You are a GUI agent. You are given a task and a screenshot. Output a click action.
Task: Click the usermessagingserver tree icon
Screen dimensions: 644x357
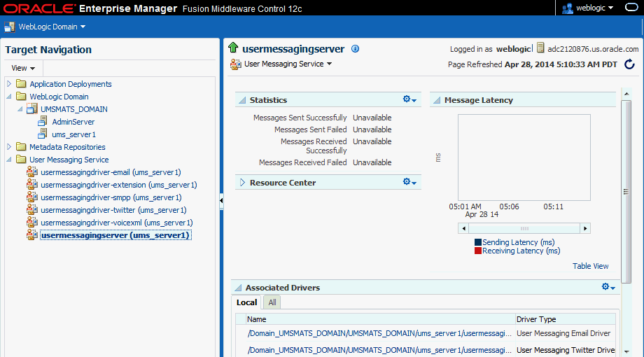coord(32,235)
